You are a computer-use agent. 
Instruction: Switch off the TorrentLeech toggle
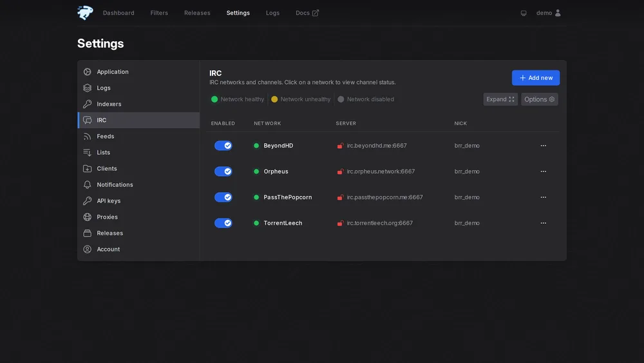click(x=223, y=223)
